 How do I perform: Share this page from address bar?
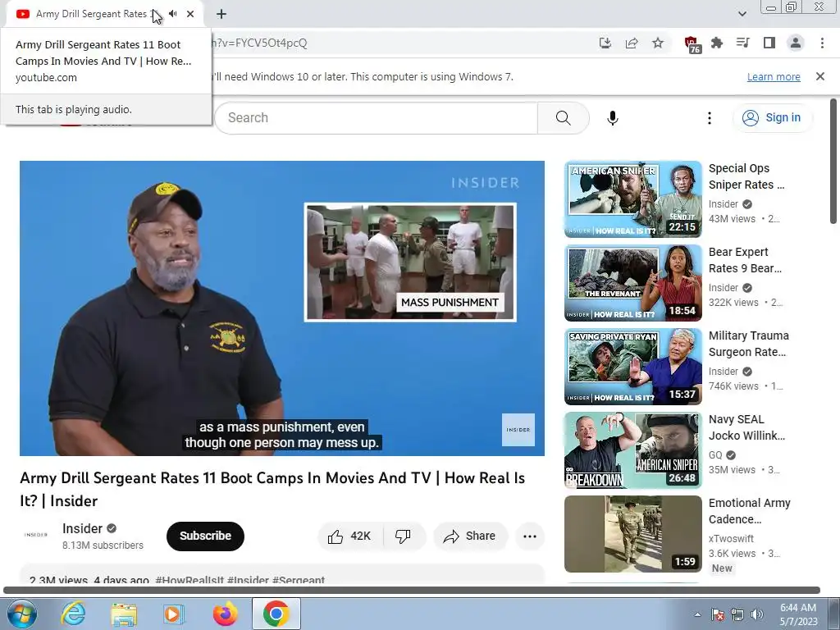coord(632,43)
